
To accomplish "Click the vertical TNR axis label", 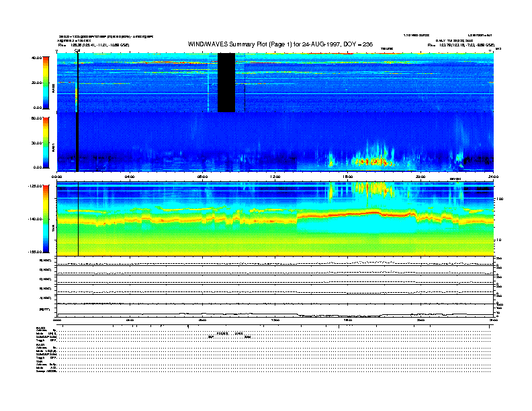I will pyautogui.click(x=53, y=229).
